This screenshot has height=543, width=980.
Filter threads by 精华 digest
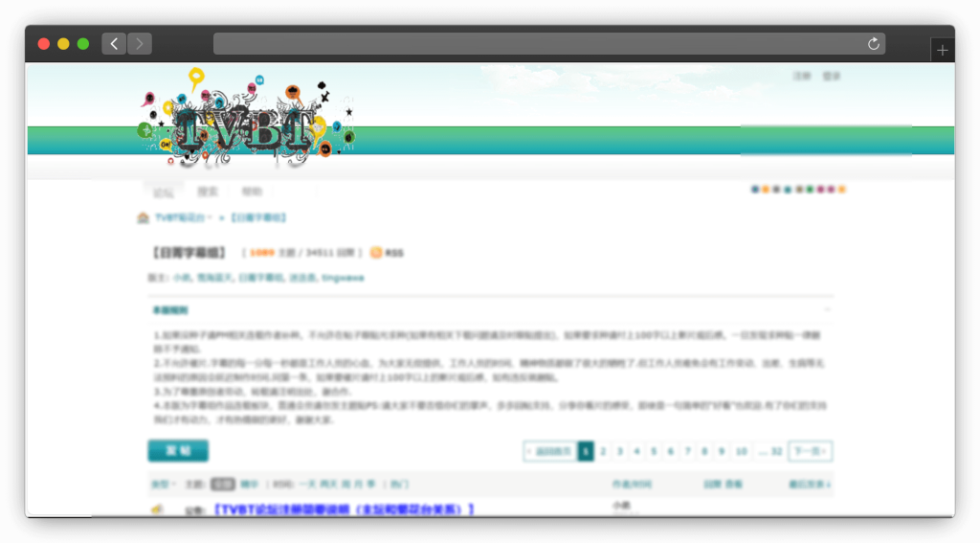click(250, 485)
